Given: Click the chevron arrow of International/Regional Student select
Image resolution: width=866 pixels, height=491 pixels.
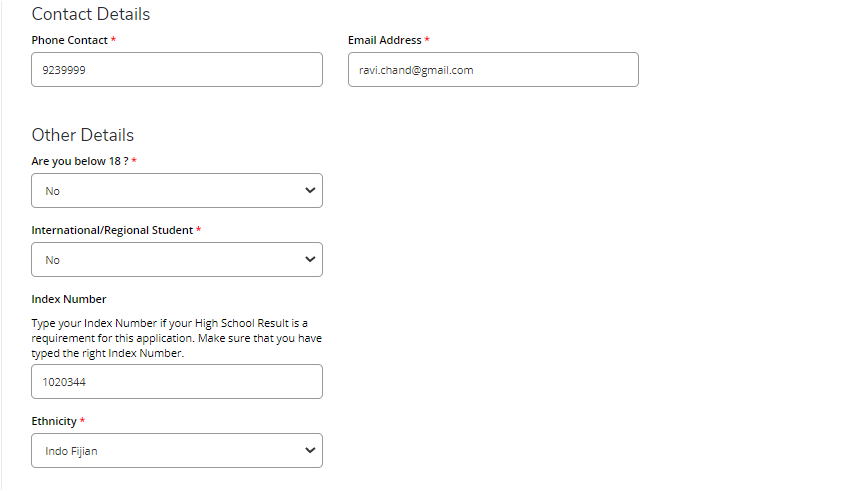Looking at the screenshot, I should point(310,260).
